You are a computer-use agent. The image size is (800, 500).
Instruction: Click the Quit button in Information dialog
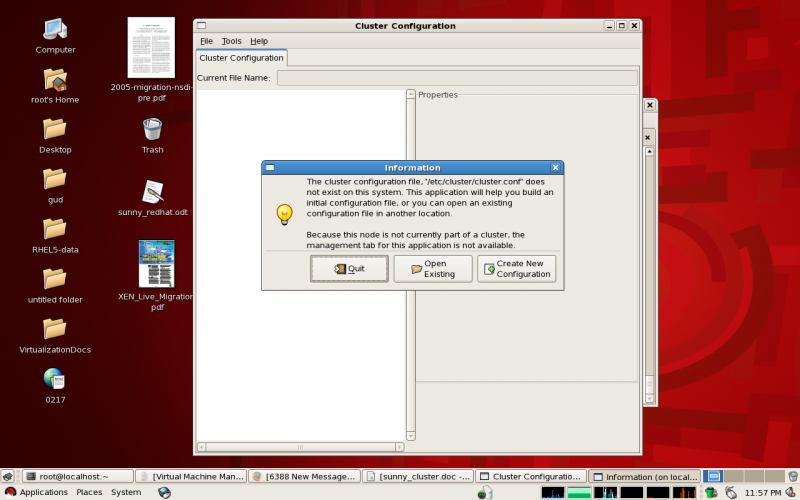349,268
